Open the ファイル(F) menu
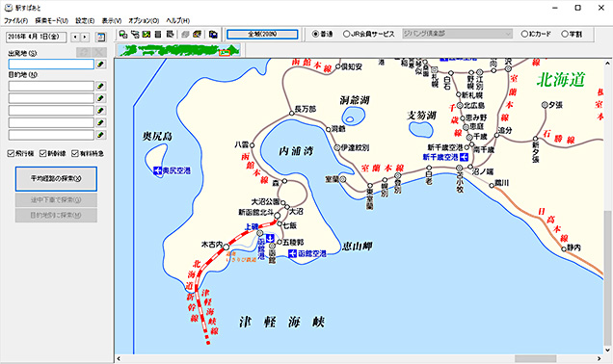This screenshot has width=613, height=364. click(16, 20)
